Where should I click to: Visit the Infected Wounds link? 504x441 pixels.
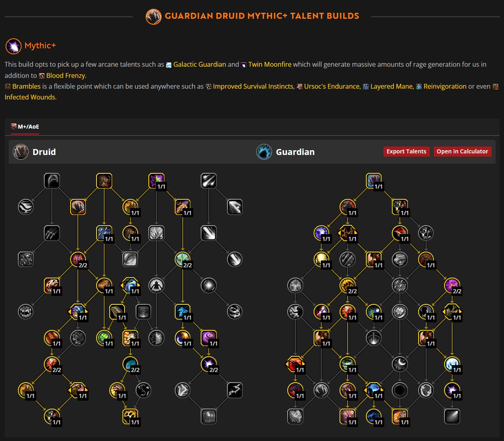(x=30, y=97)
